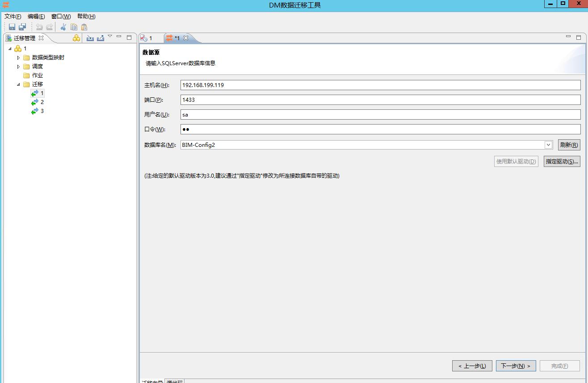Open the 编辑 menu
The height and width of the screenshot is (383, 588).
click(x=36, y=16)
